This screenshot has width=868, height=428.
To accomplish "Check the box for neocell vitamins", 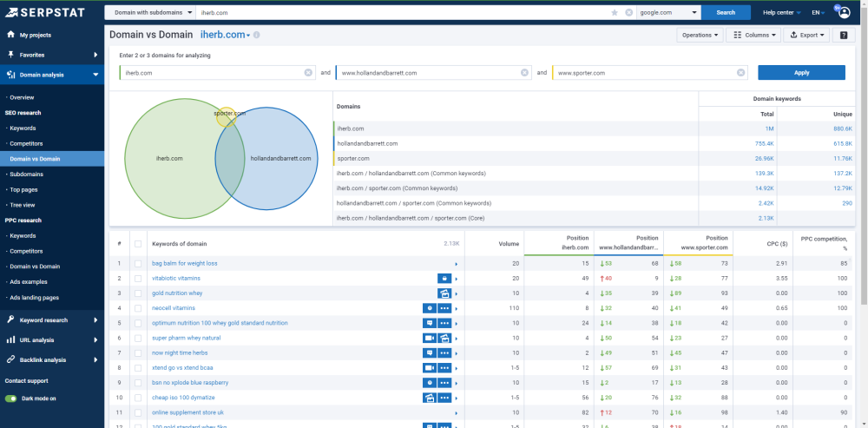I will coord(138,308).
